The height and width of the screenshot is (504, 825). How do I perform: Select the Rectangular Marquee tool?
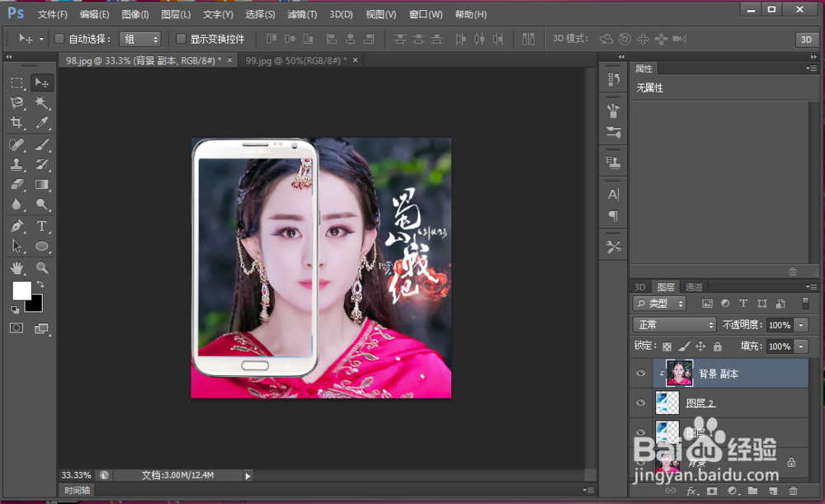(x=16, y=82)
